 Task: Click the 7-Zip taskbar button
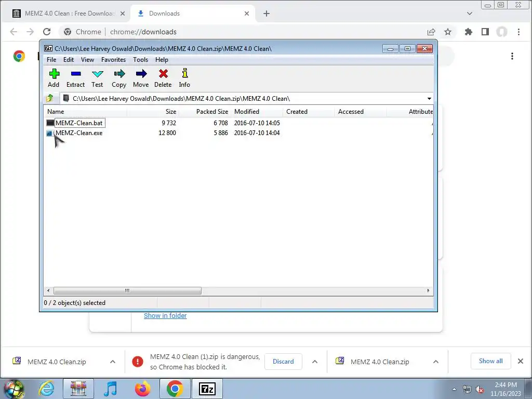pos(207,389)
